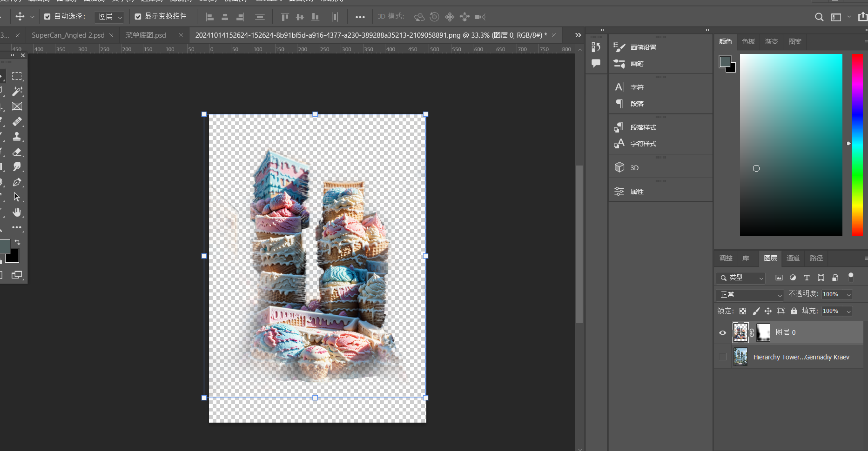Image resolution: width=868 pixels, height=451 pixels.
Task: Select the Eraser tool
Action: 17,152
